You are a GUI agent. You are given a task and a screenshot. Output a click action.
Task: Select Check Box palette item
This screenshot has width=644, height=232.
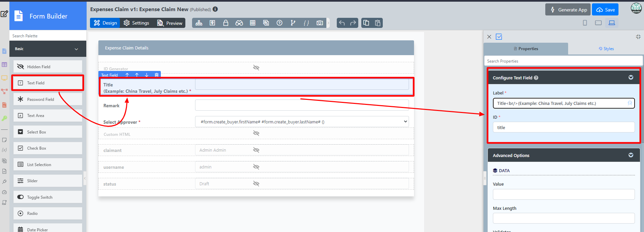(48, 148)
